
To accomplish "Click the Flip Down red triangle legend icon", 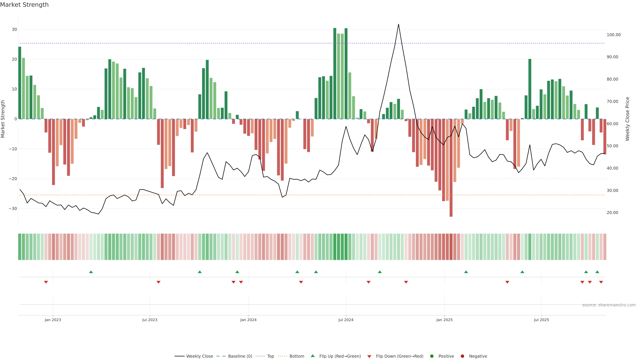I will point(369,356).
